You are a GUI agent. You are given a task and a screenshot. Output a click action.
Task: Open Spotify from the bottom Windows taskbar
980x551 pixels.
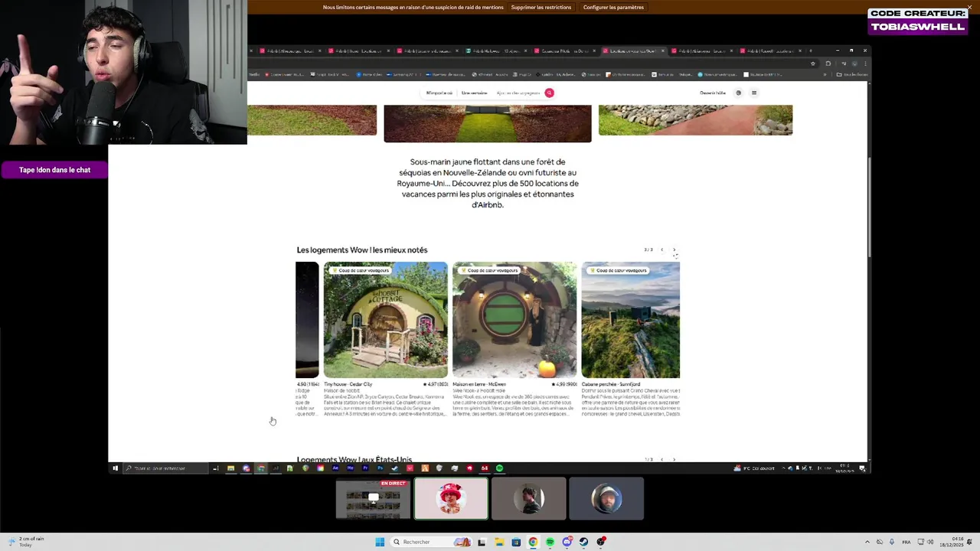[550, 542]
